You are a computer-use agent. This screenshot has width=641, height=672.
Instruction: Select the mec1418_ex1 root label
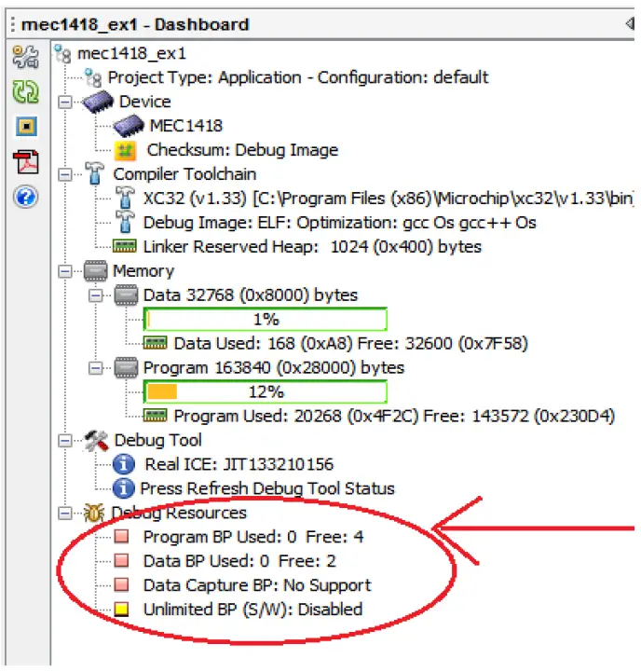click(131, 53)
